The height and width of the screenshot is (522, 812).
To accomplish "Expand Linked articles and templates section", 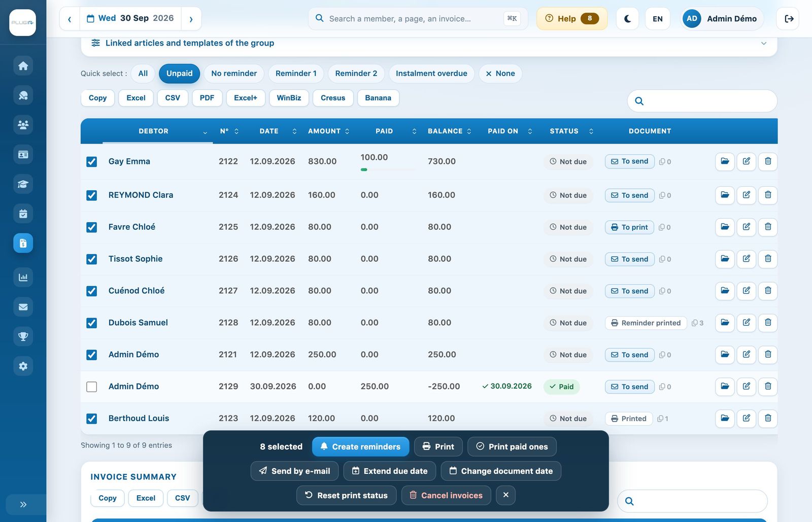I will point(429,43).
